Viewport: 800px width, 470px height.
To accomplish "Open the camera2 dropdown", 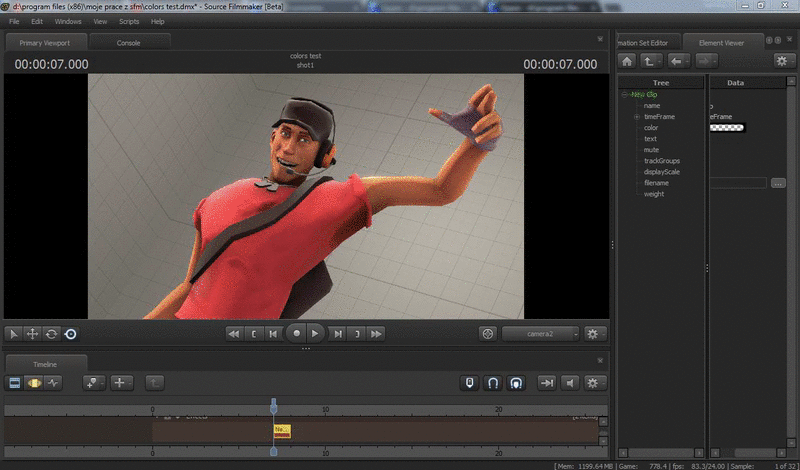I will [541, 334].
